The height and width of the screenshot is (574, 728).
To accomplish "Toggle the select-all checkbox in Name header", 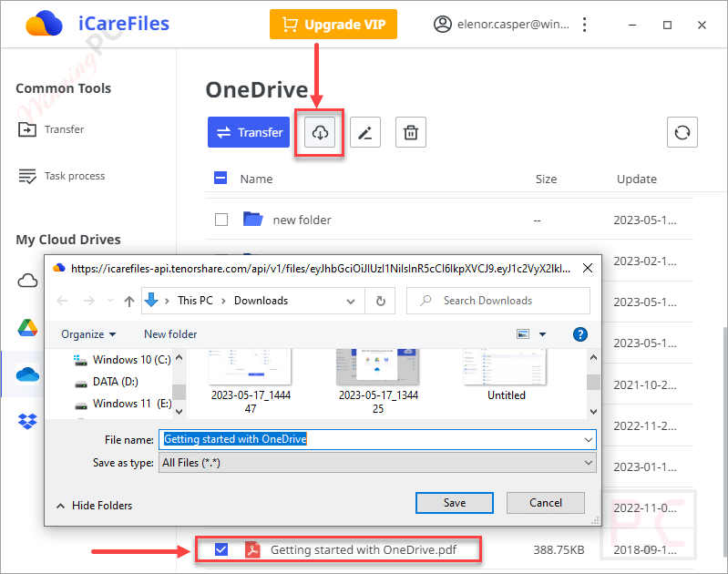I will 220,178.
